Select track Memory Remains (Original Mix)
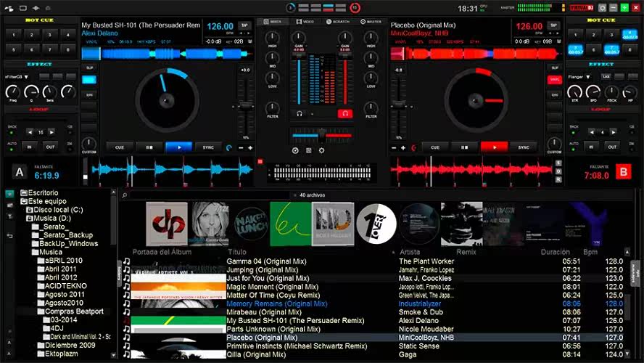The height and width of the screenshot is (363, 644). point(277,303)
